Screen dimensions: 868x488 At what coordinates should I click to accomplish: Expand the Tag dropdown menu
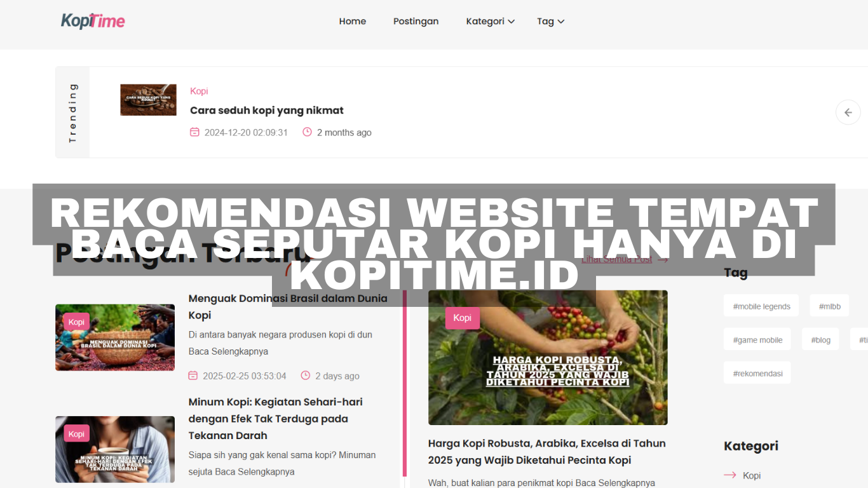tap(550, 21)
